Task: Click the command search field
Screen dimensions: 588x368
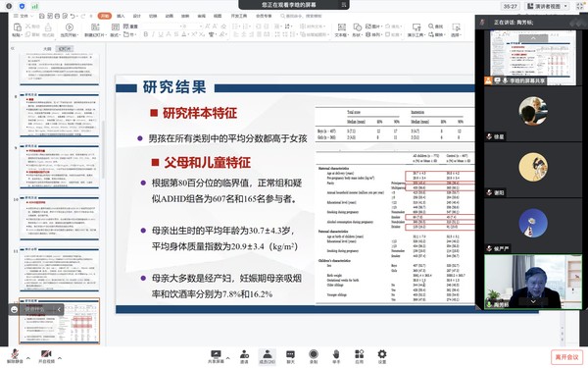Action: tap(301, 16)
